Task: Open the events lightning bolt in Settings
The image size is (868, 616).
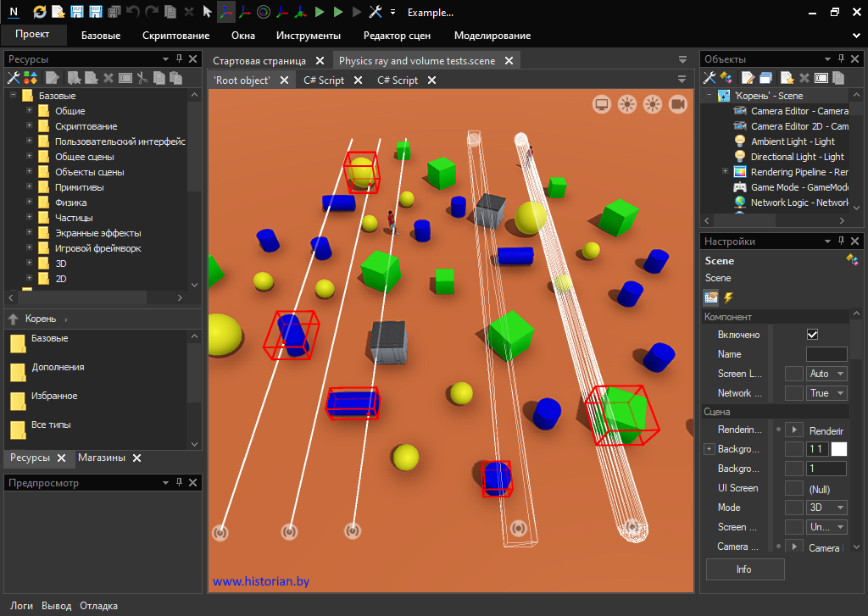Action: tap(728, 297)
